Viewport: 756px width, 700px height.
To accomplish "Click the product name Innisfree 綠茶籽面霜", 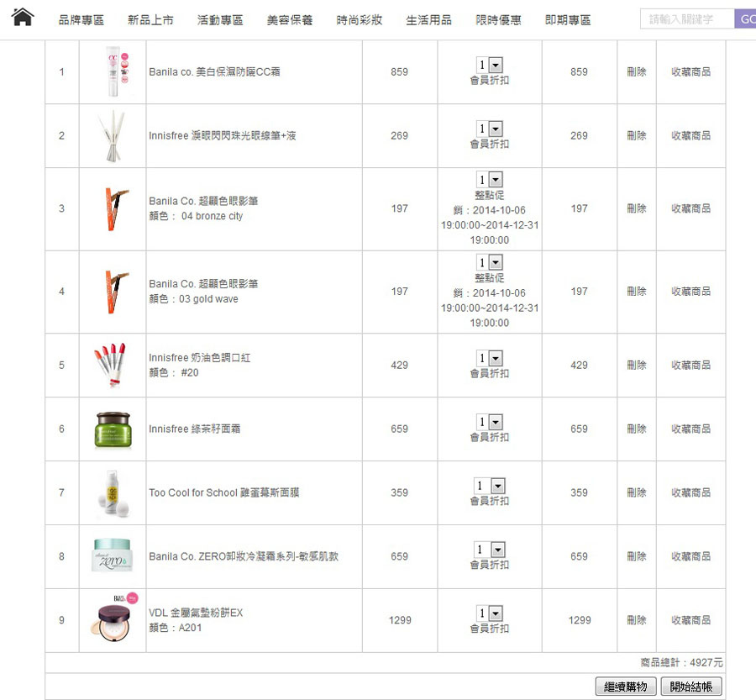I will [194, 429].
